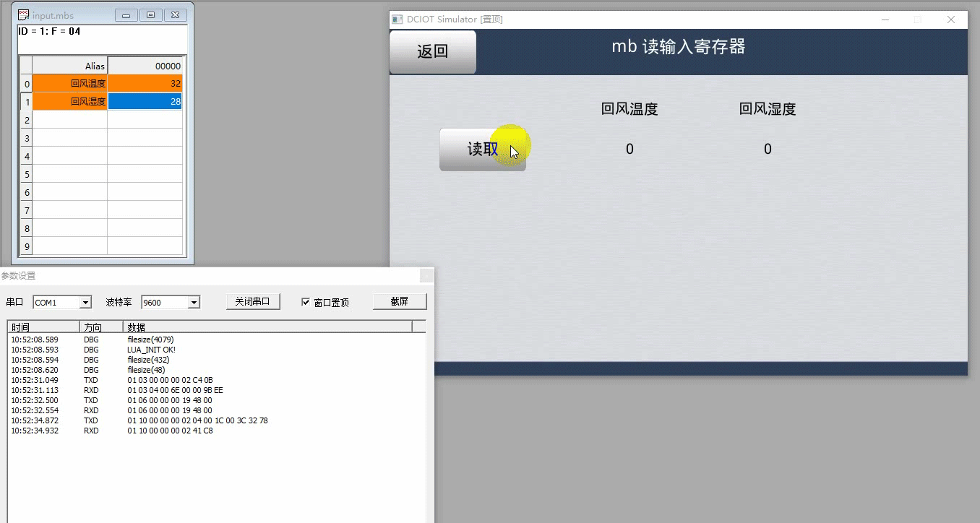Select log row with LUA_INIT OK!
980x523 pixels.
click(x=216, y=350)
